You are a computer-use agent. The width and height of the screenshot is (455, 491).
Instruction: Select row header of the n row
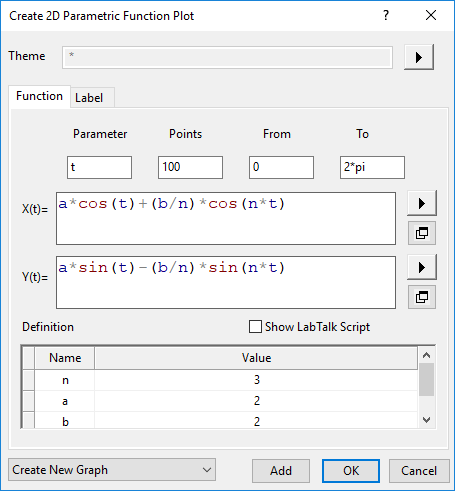pyautogui.click(x=29, y=380)
